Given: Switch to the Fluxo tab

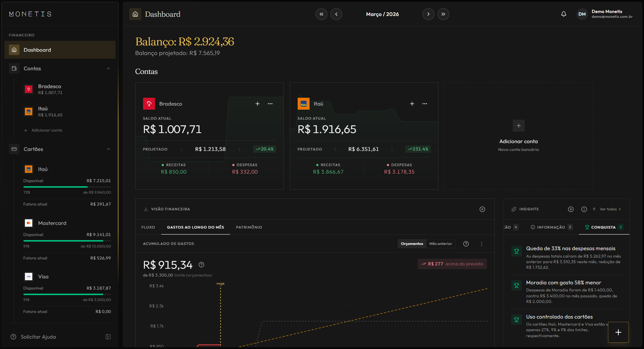Looking at the screenshot, I should click(148, 227).
